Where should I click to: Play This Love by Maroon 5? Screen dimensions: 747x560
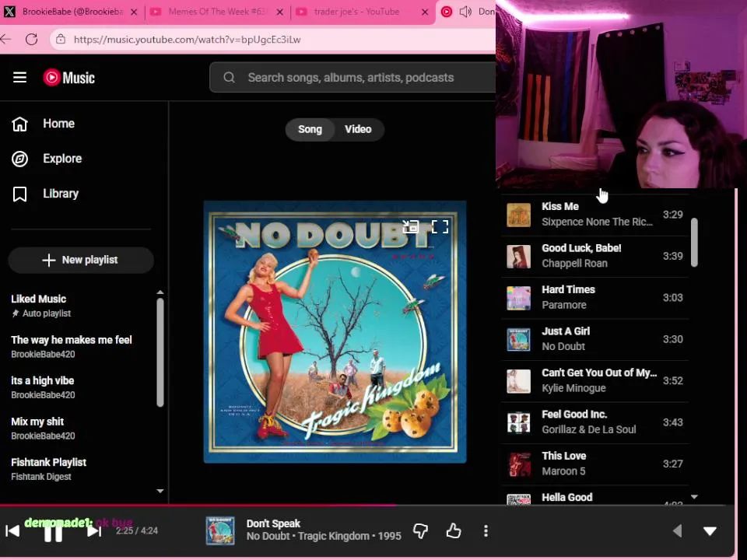click(595, 464)
